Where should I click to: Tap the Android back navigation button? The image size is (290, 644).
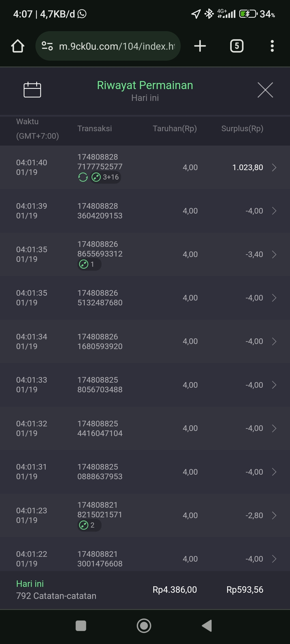[207, 626]
